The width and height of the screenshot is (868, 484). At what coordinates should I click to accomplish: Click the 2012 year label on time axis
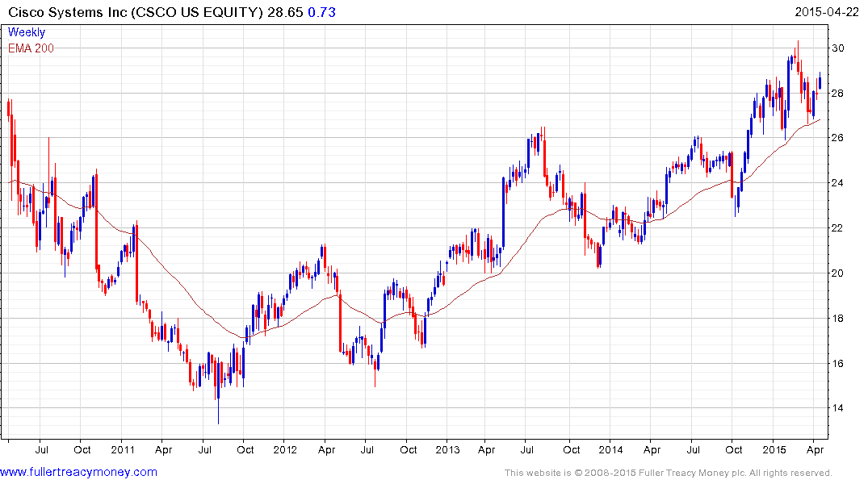(285, 449)
